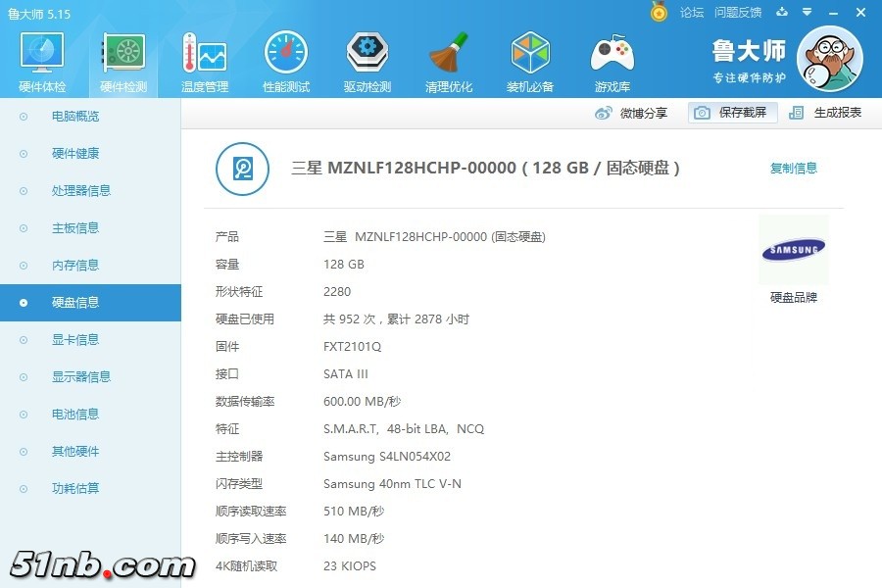882x588 pixels.
Task: Click the 保存截屏 save screenshot button
Action: coord(732,113)
